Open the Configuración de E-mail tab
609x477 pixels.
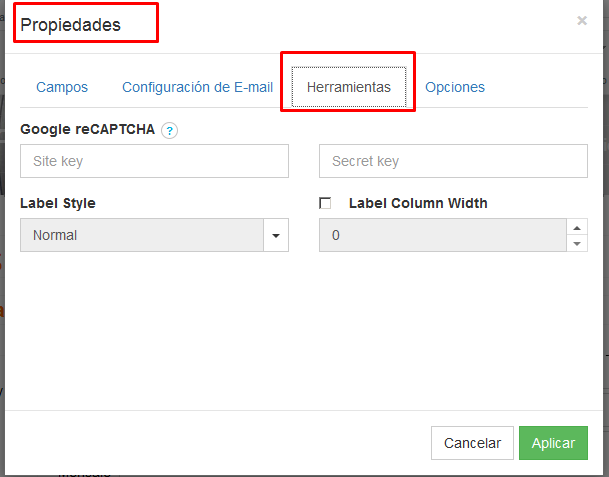197,87
